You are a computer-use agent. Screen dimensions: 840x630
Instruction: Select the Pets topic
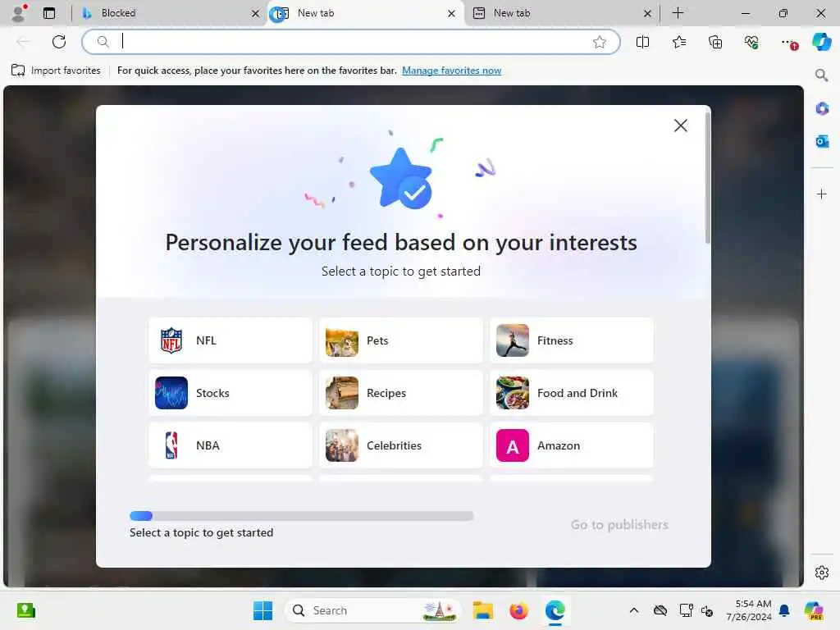400,340
